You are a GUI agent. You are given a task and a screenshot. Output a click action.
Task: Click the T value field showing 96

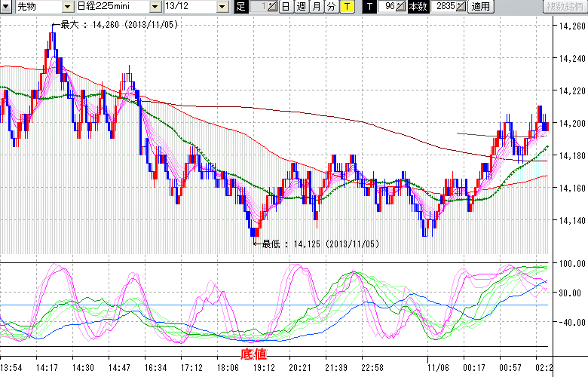click(x=388, y=7)
